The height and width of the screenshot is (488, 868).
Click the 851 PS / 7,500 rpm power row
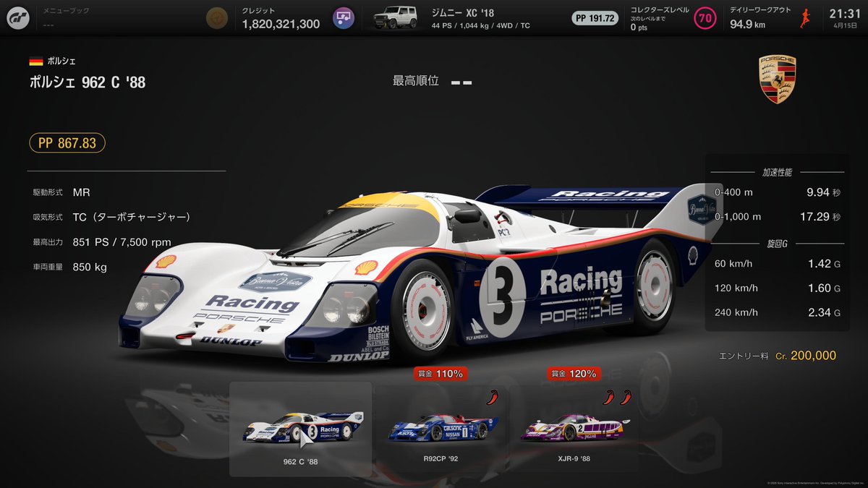click(x=102, y=242)
